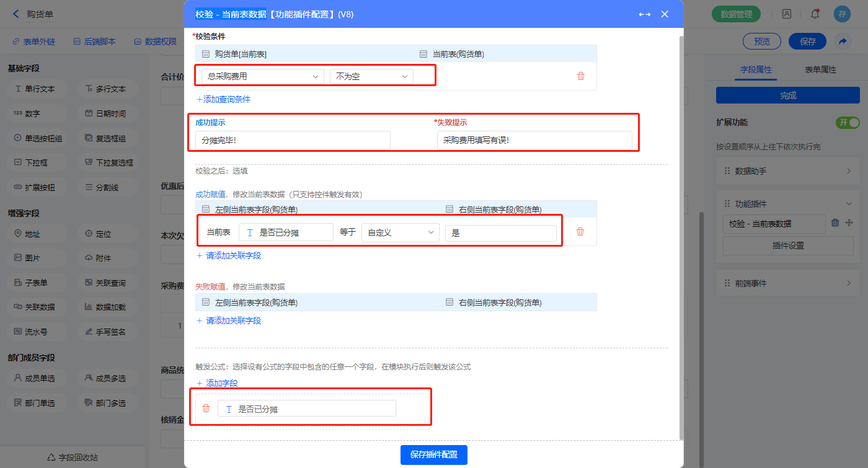Screen dimensions: 868x468
Task: Delete the 总采购费用 validation condition row
Action: [x=580, y=76]
